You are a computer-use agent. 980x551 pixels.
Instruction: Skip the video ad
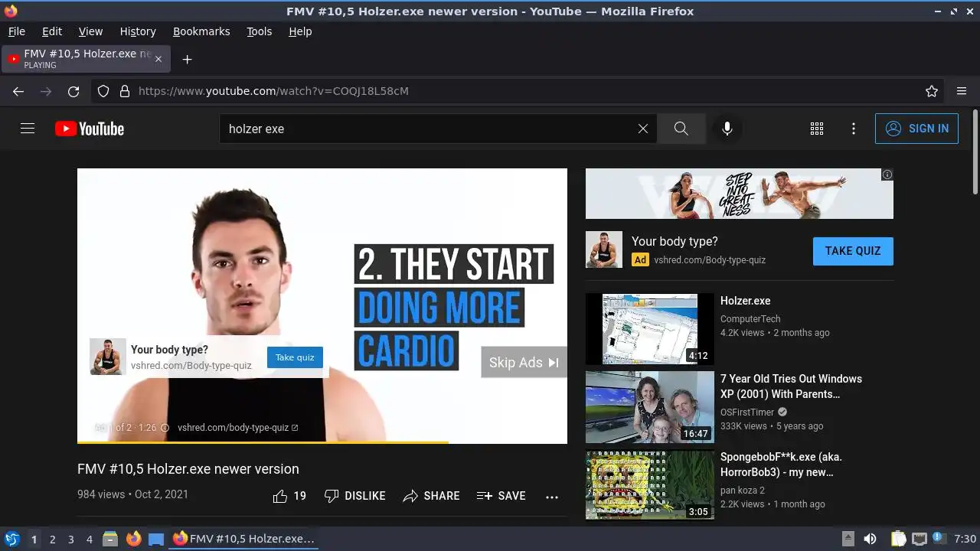click(524, 363)
